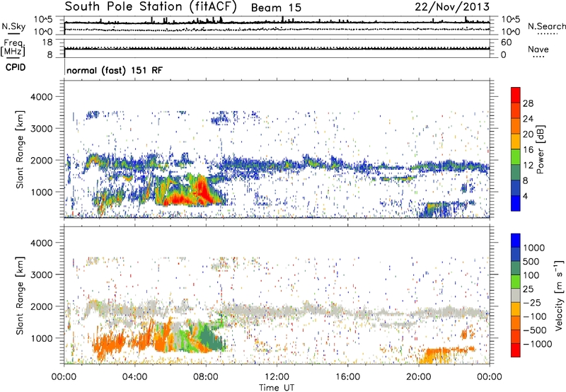This screenshot has height=392, width=566.
Task: Click the "25" value on Velocity color bar
Action: tap(528, 289)
